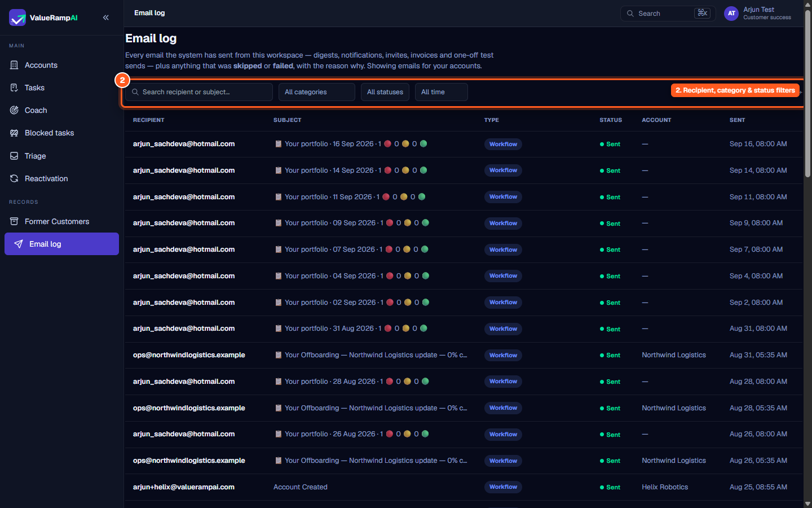Viewport: 812px width, 508px height.
Task: Focus the Search recipient or subject field
Action: click(199, 92)
